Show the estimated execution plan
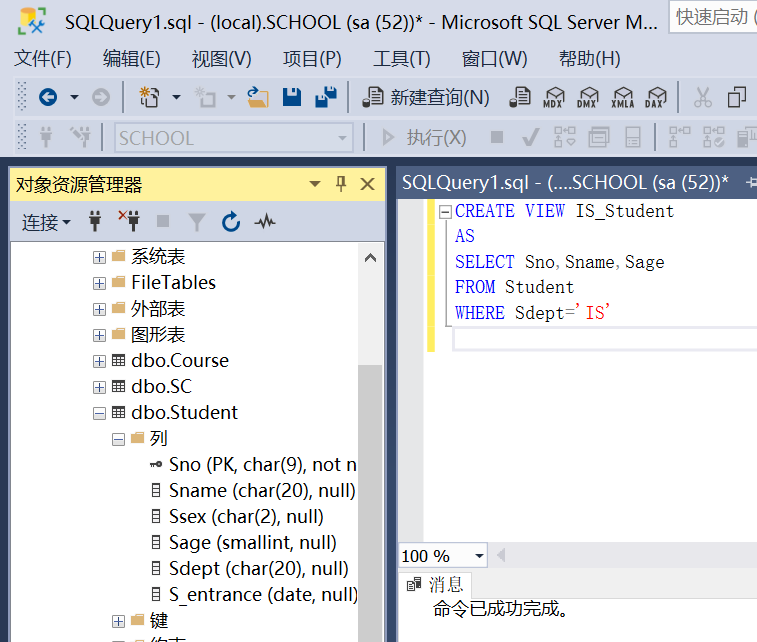 pos(564,137)
